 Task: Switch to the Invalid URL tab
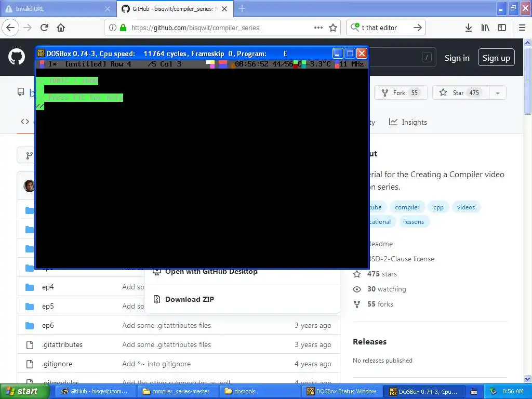pyautogui.click(x=58, y=9)
